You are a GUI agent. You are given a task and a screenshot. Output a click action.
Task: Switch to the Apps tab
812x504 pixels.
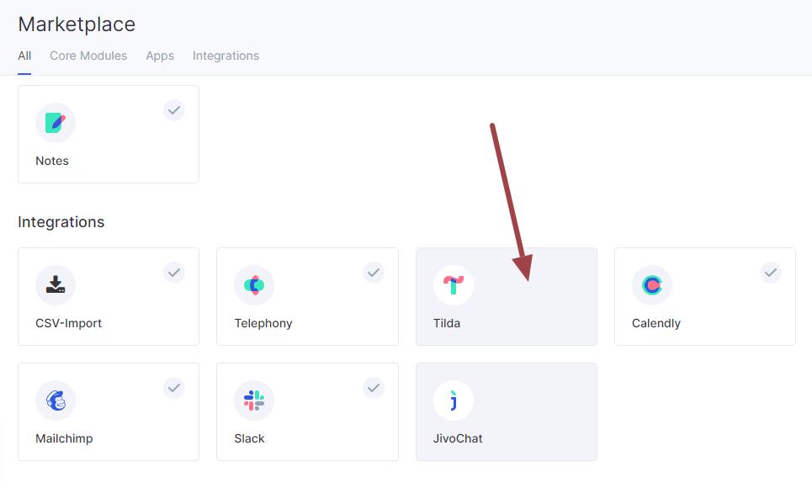[160, 56]
